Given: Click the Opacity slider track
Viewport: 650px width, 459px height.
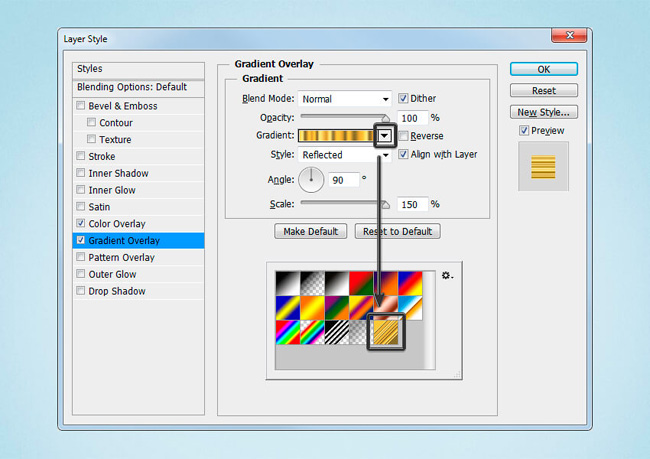Looking at the screenshot, I should tap(344, 116).
